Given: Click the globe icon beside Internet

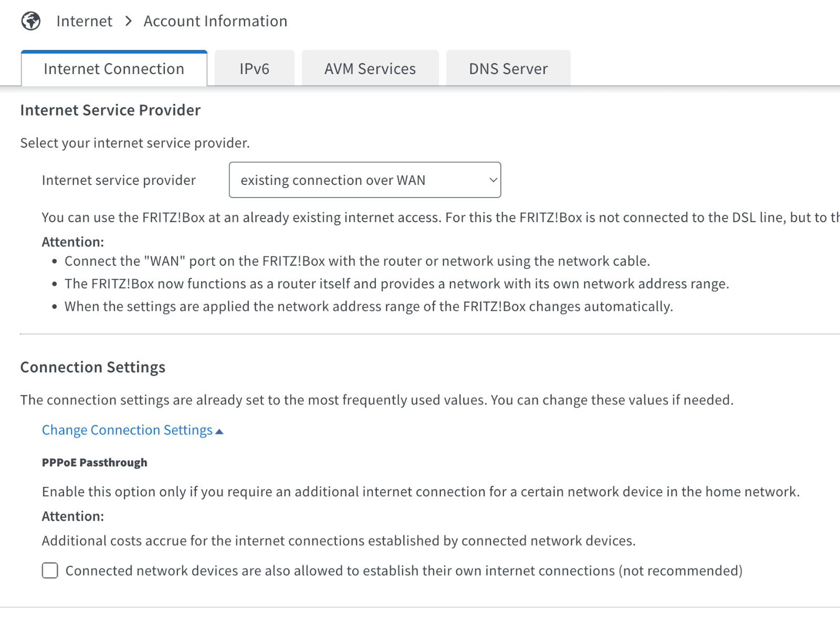Looking at the screenshot, I should tap(31, 21).
